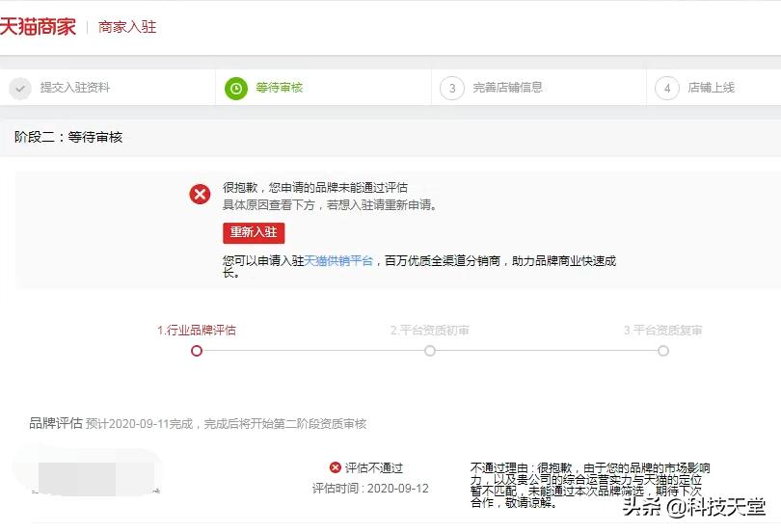Select the 完善店铺信息 step
Viewport: 781px width, 532px height.
click(x=507, y=88)
